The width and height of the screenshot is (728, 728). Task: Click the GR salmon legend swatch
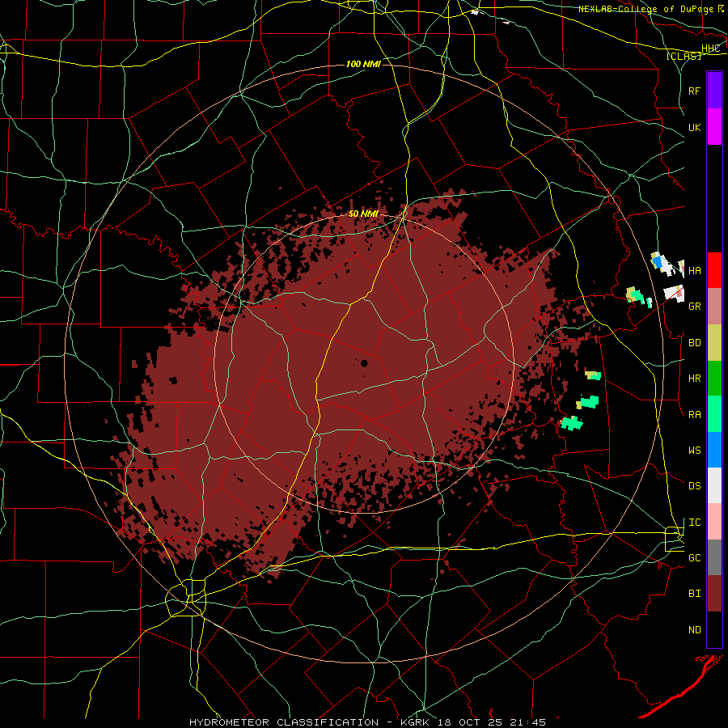(x=714, y=307)
